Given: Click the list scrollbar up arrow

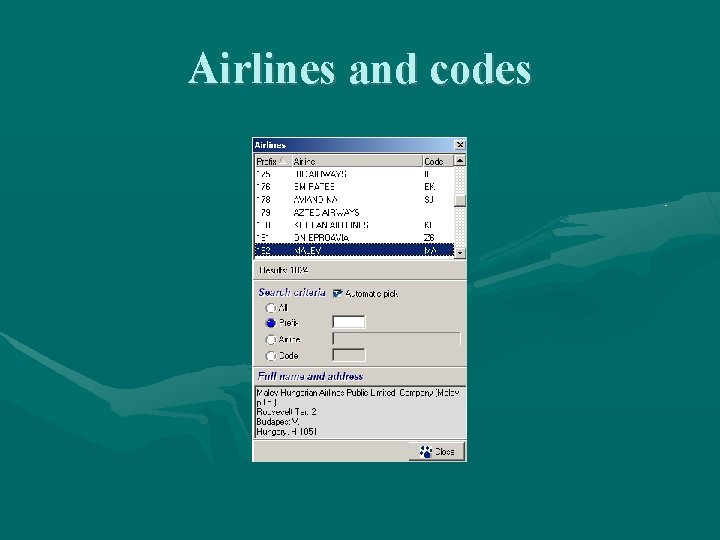Looking at the screenshot, I should [x=460, y=161].
